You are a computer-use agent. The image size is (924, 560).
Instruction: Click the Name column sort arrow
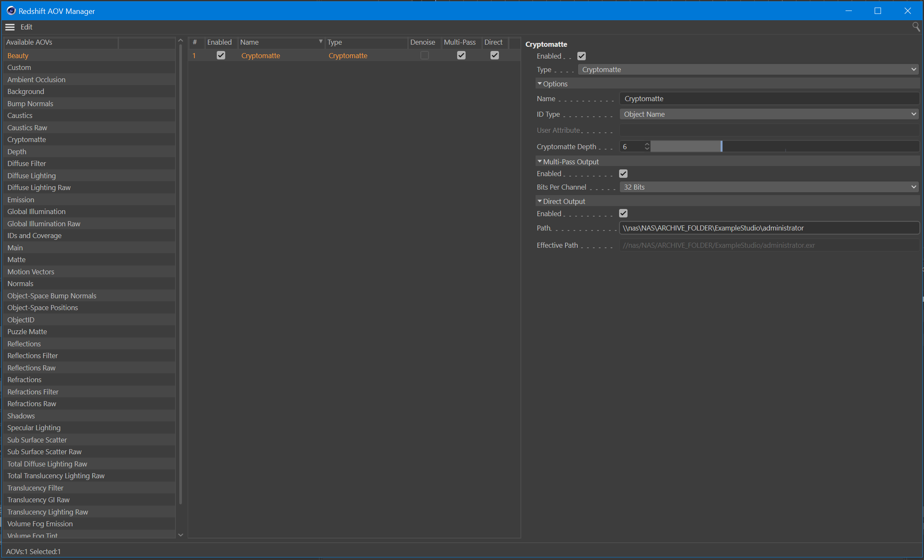point(321,42)
